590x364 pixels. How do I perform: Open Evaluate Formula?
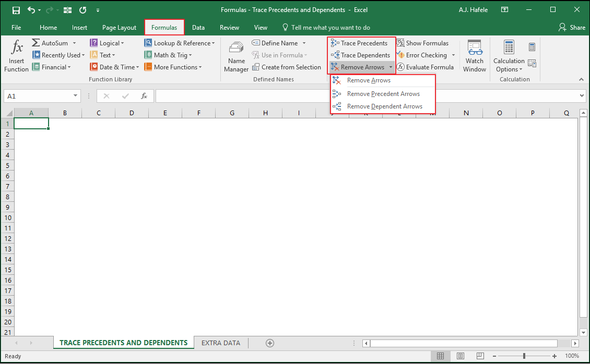tap(425, 67)
